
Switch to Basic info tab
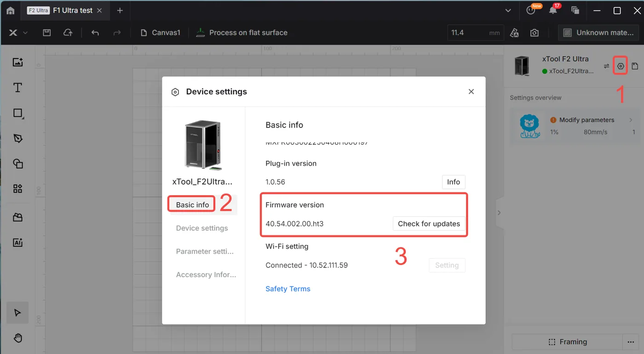click(x=193, y=205)
